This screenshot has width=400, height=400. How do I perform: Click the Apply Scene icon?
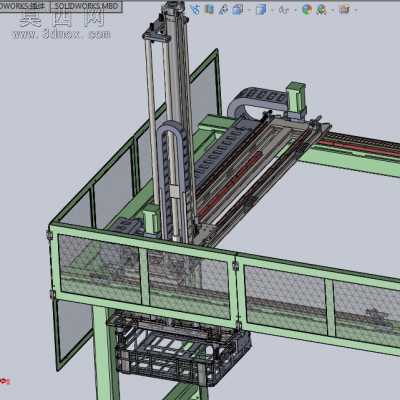click(321, 10)
